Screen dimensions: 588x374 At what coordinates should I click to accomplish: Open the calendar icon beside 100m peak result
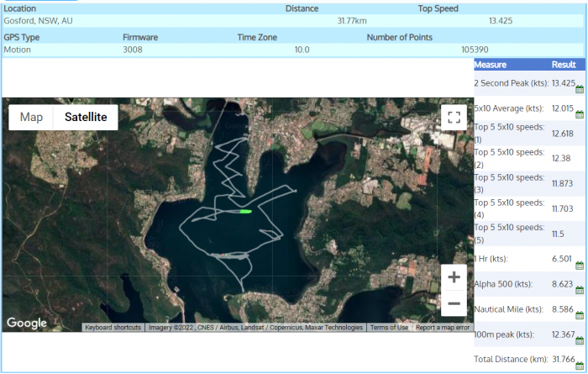(x=580, y=340)
